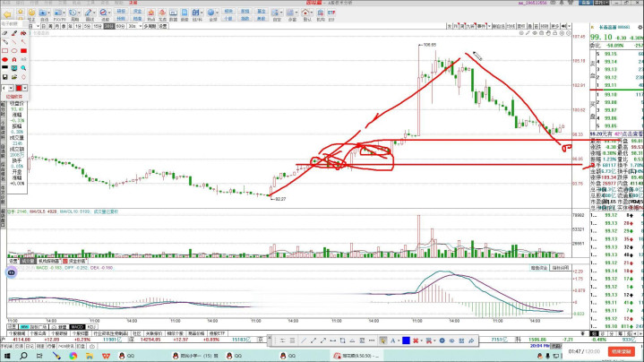Click the 设置 button on period bar
The height and width of the screenshot is (362, 644).
point(163,26)
